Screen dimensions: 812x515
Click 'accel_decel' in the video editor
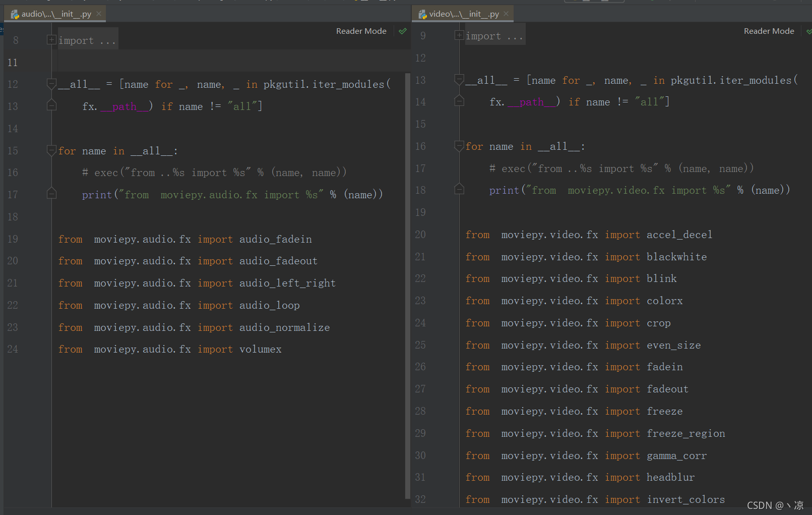679,235
